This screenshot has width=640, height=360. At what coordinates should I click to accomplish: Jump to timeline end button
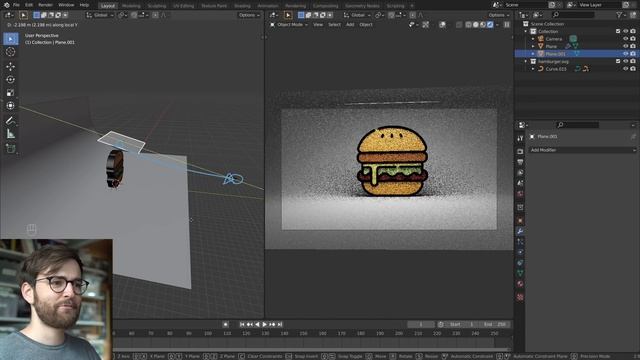click(280, 324)
